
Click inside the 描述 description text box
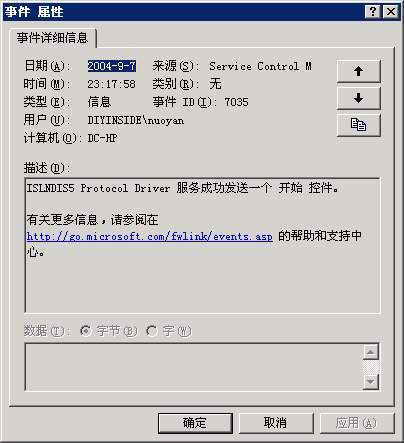[x=202, y=246]
